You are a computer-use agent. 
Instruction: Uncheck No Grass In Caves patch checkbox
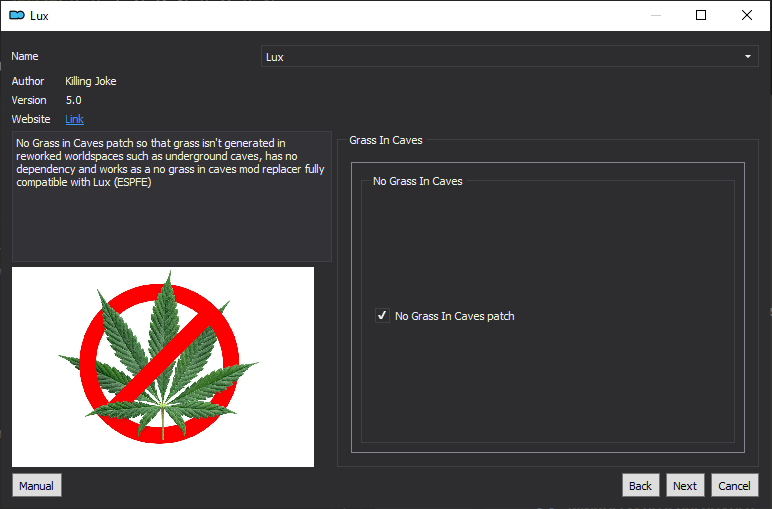pyautogui.click(x=382, y=316)
